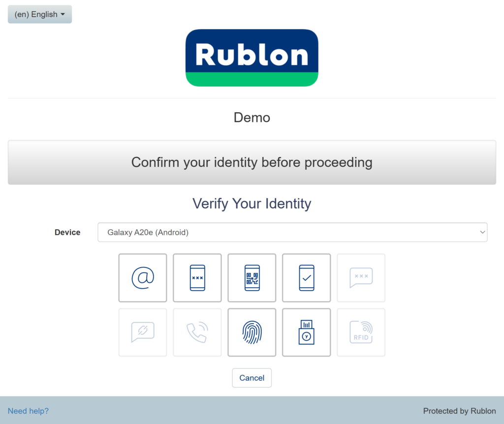This screenshot has width=504, height=424.
Task: Open the (en) English language dropdown
Action: coord(40,14)
